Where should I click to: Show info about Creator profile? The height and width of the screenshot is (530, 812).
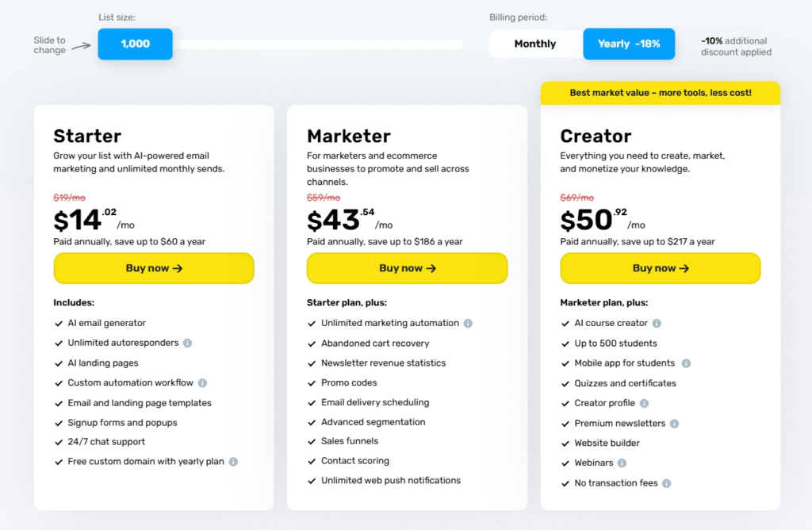[x=644, y=404]
